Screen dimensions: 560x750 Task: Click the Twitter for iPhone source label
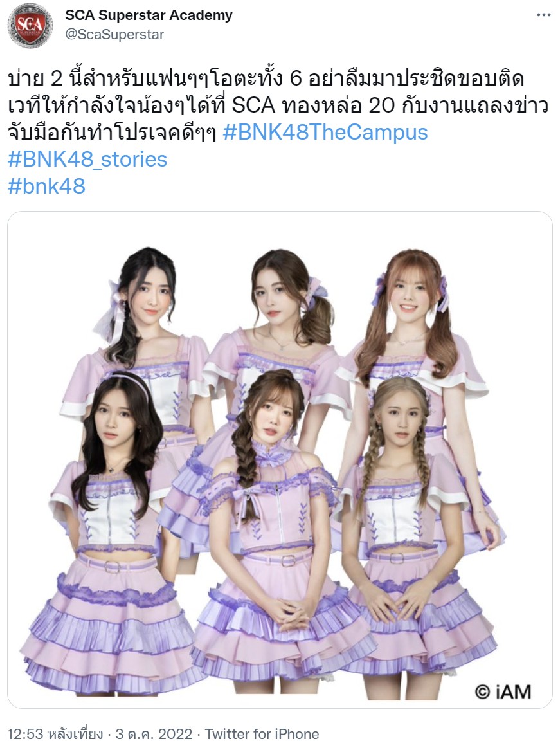pos(262,734)
